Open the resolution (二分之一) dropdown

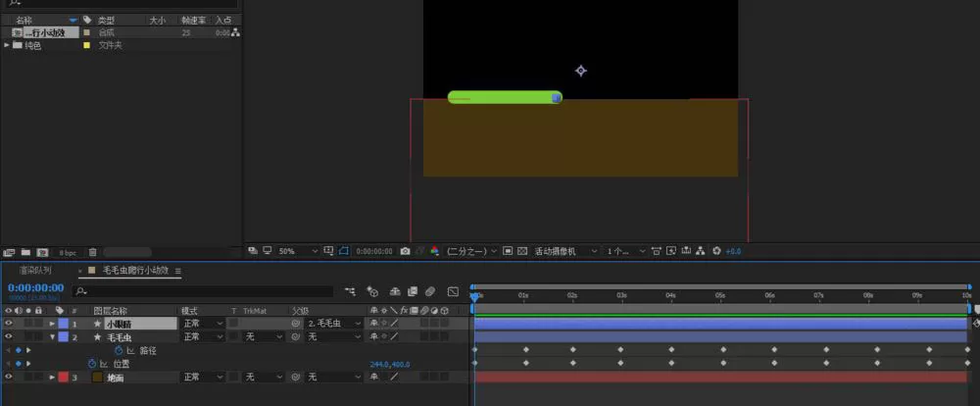coord(472,251)
